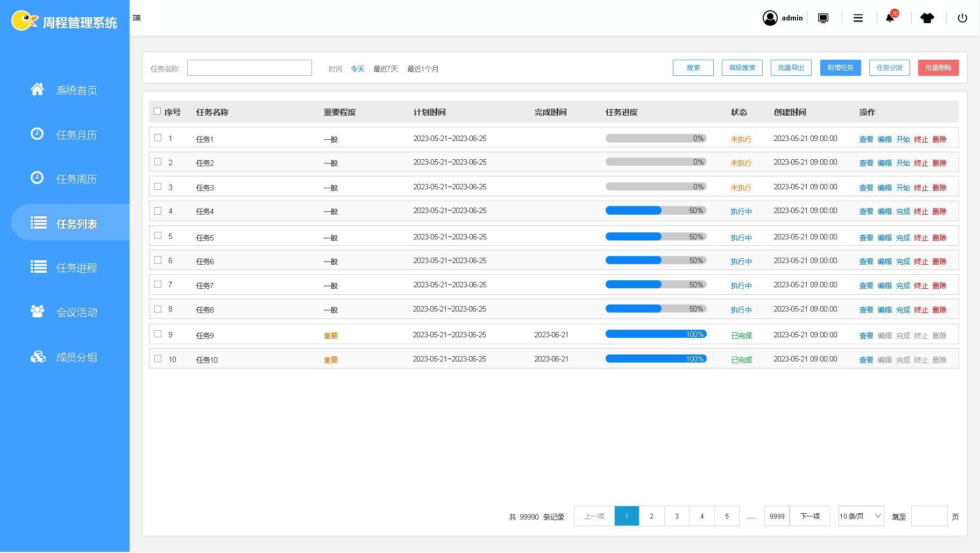Filter by 最近7天 time range

click(386, 69)
